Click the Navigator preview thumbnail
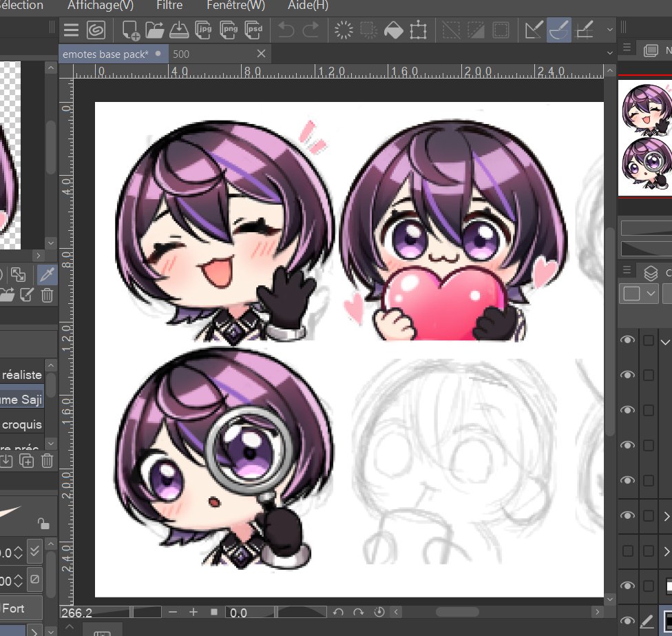Screen dimensions: 672x636 point(644,138)
